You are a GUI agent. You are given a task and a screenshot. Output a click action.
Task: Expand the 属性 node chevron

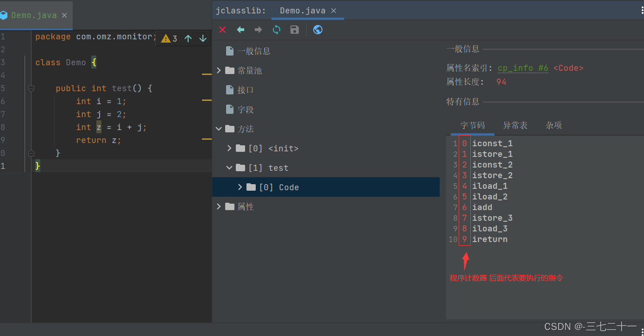[x=219, y=206]
